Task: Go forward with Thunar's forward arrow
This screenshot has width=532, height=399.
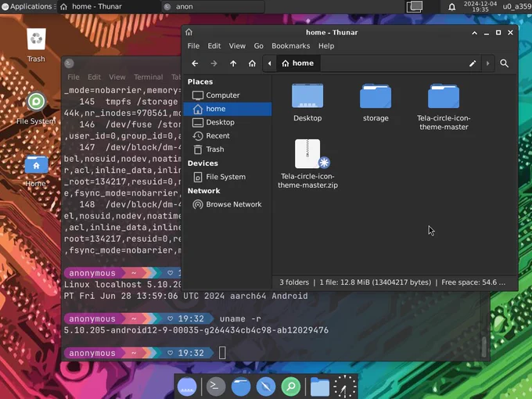Action: click(x=214, y=63)
